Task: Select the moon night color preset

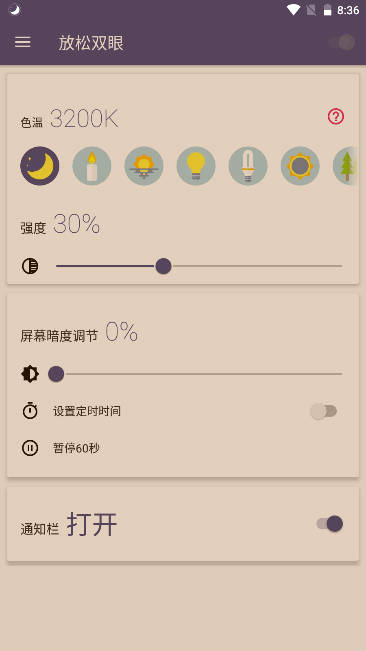Action: (x=39, y=166)
